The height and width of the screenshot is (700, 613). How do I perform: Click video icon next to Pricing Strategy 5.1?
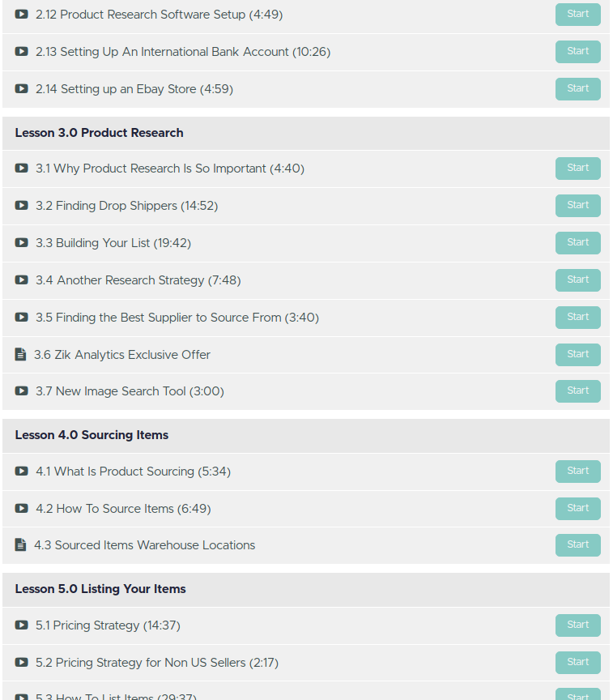click(22, 625)
